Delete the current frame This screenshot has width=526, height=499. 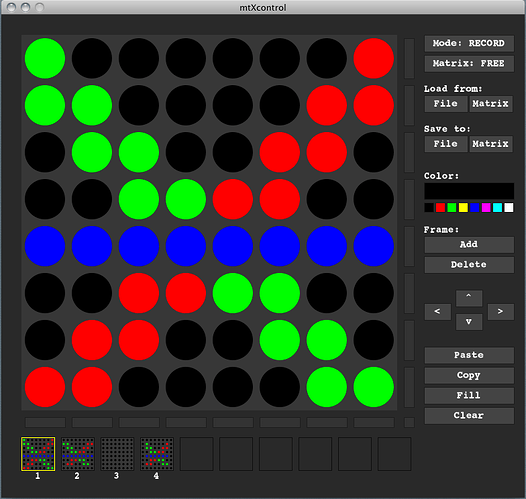point(469,265)
